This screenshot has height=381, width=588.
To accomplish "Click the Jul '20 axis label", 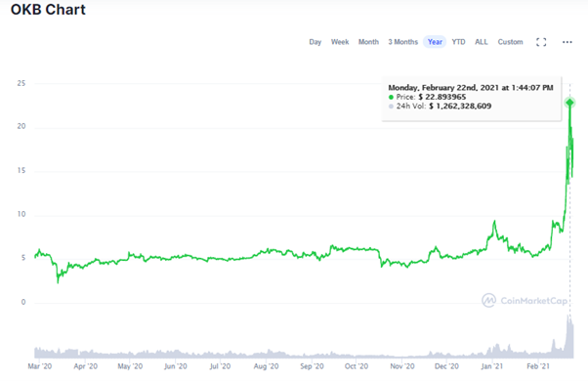I will click(x=220, y=366).
